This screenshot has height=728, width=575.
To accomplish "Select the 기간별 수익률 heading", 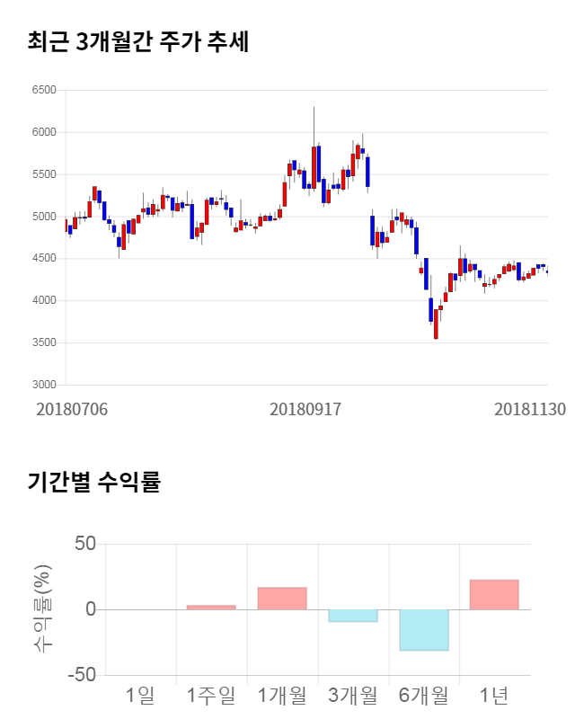I will (x=93, y=482).
